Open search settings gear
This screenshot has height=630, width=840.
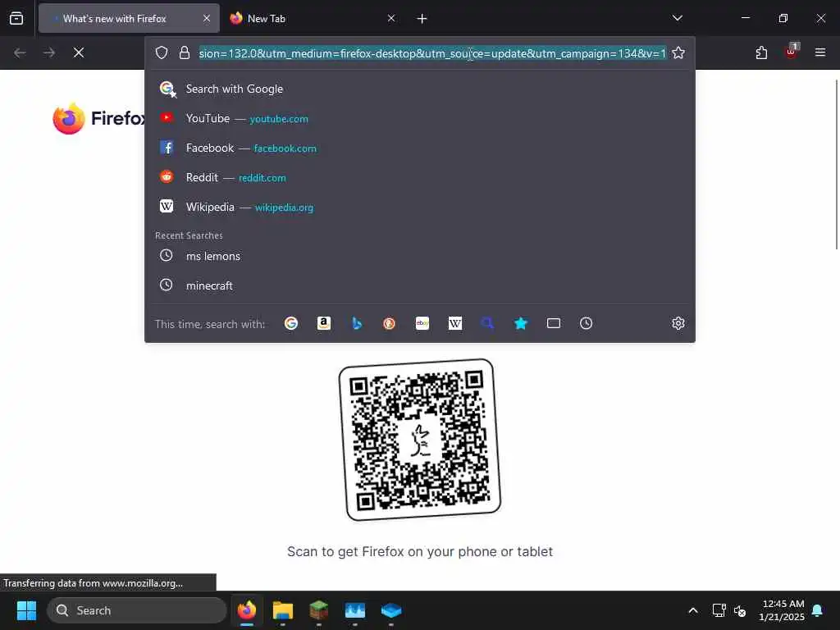(678, 323)
